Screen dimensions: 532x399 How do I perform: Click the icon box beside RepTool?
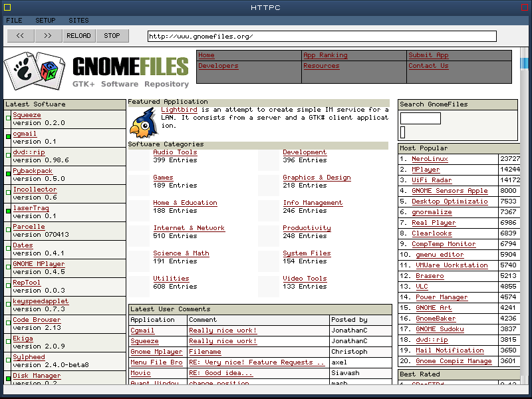click(x=8, y=286)
